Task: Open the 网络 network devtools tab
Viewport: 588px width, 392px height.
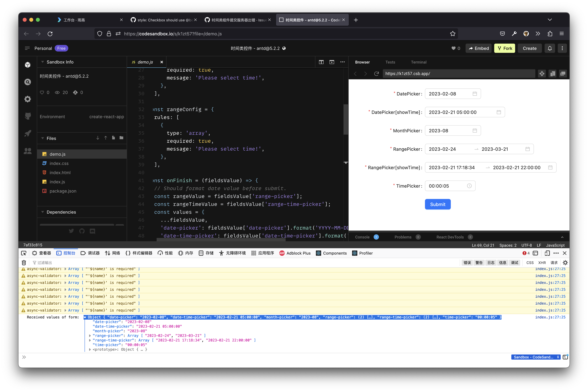Action: tap(113, 253)
